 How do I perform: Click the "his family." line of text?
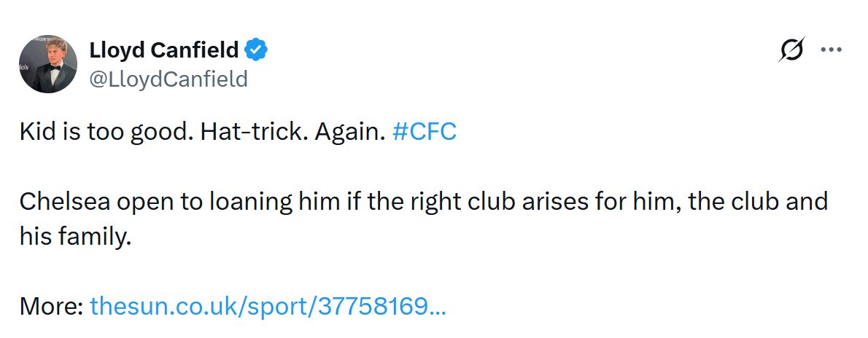(75, 235)
